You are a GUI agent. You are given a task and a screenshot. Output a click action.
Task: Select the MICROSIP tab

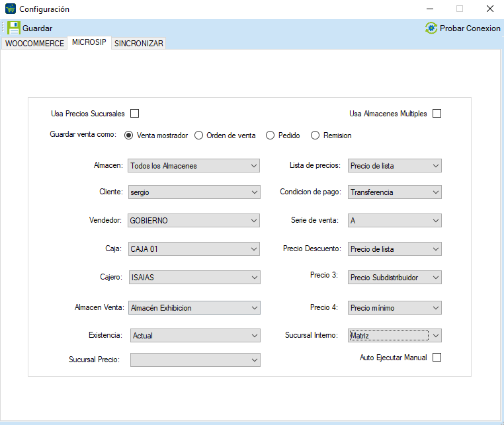(x=89, y=42)
